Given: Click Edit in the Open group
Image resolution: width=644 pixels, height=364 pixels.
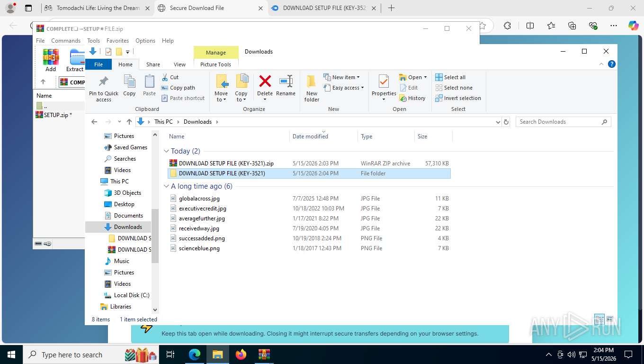Looking at the screenshot, I should (x=409, y=88).
